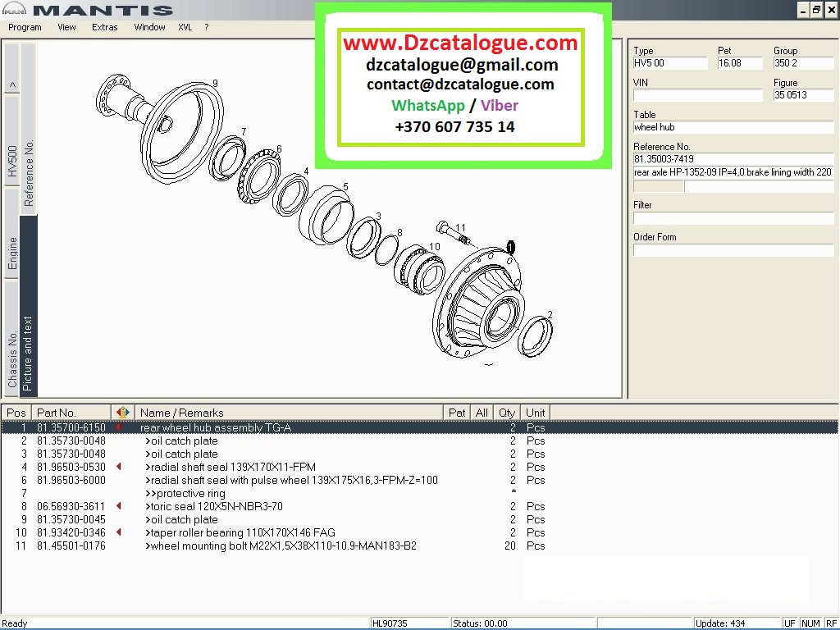Click the NUM indicator in the status bar

click(x=810, y=623)
